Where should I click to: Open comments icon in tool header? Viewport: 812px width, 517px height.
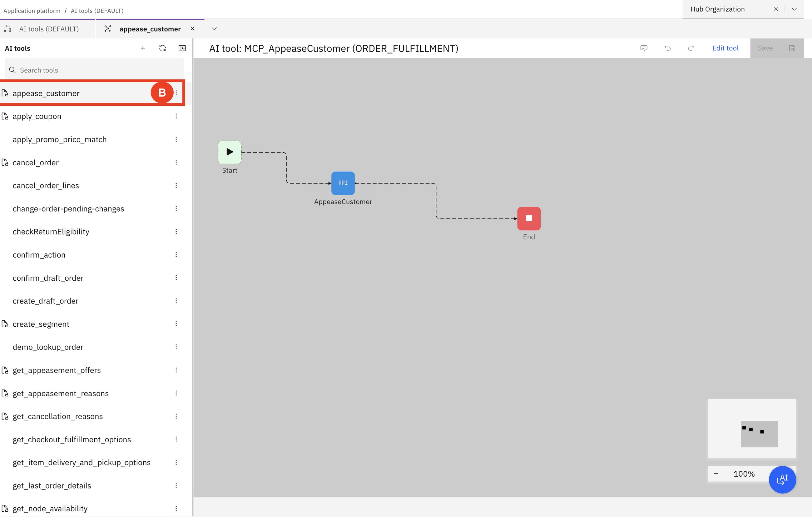[644, 48]
